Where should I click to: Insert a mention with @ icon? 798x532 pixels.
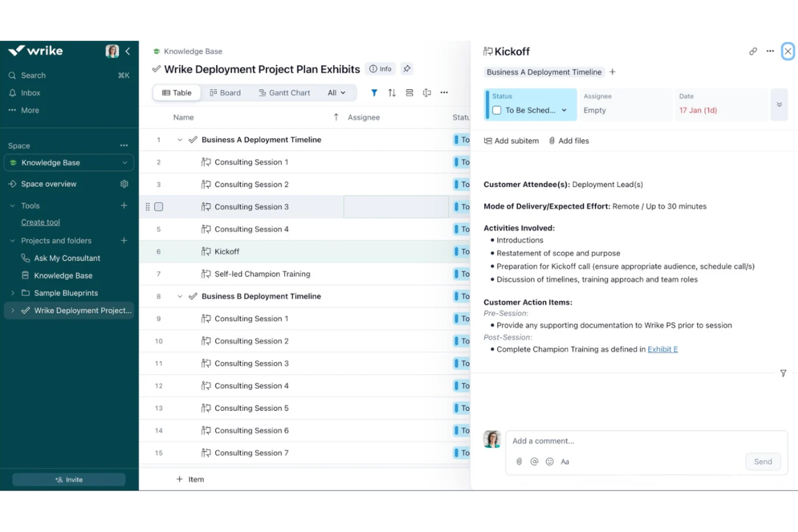pyautogui.click(x=534, y=461)
